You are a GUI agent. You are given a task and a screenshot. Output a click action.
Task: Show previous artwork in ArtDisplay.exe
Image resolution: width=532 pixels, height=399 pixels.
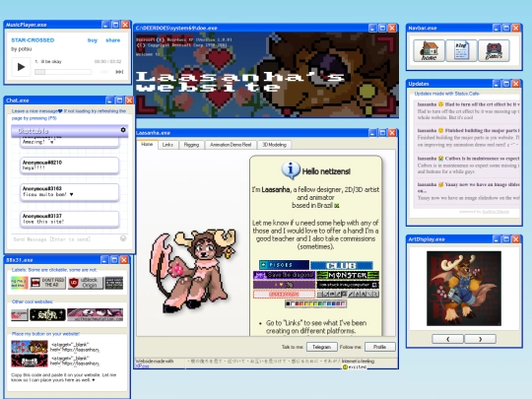448,339
